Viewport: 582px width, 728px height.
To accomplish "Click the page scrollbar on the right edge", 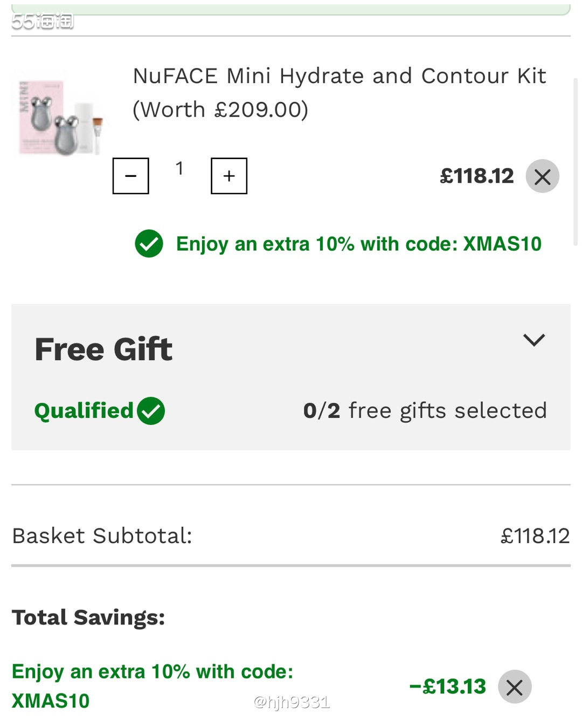I will [576, 162].
